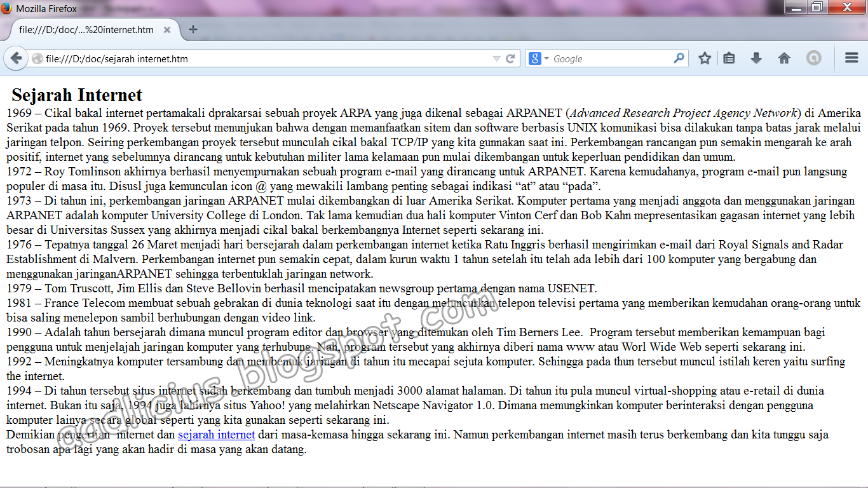The width and height of the screenshot is (868, 488).
Task: Open the URL history dropdown arrow
Action: point(497,59)
